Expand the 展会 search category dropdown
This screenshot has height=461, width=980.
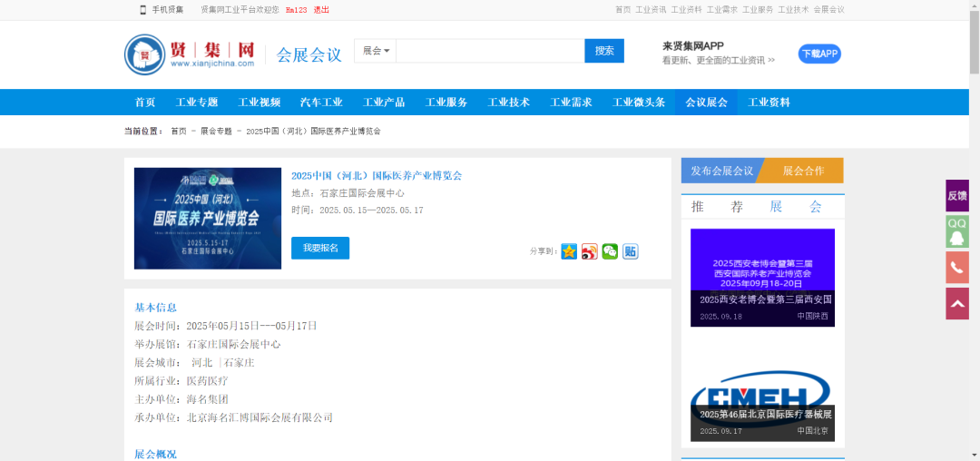pos(376,51)
